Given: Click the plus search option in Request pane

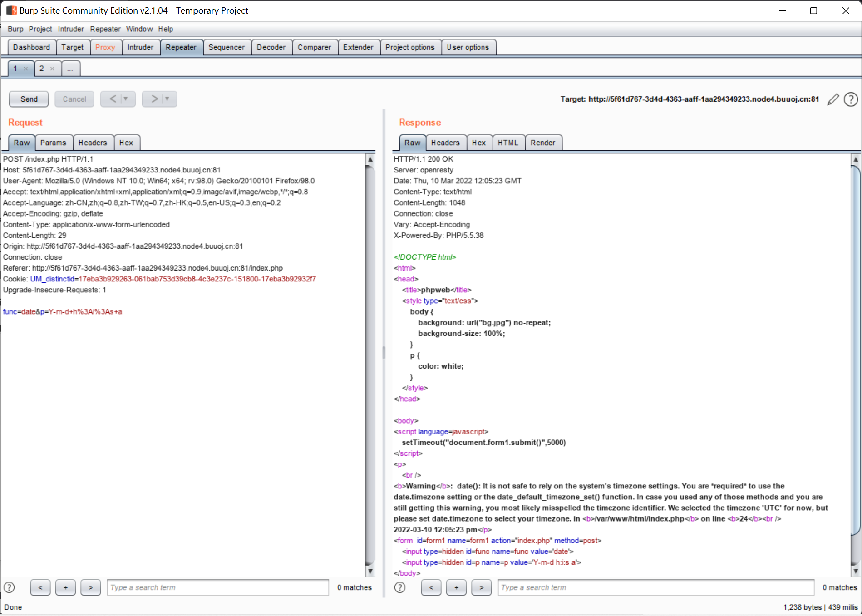Looking at the screenshot, I should (65, 587).
